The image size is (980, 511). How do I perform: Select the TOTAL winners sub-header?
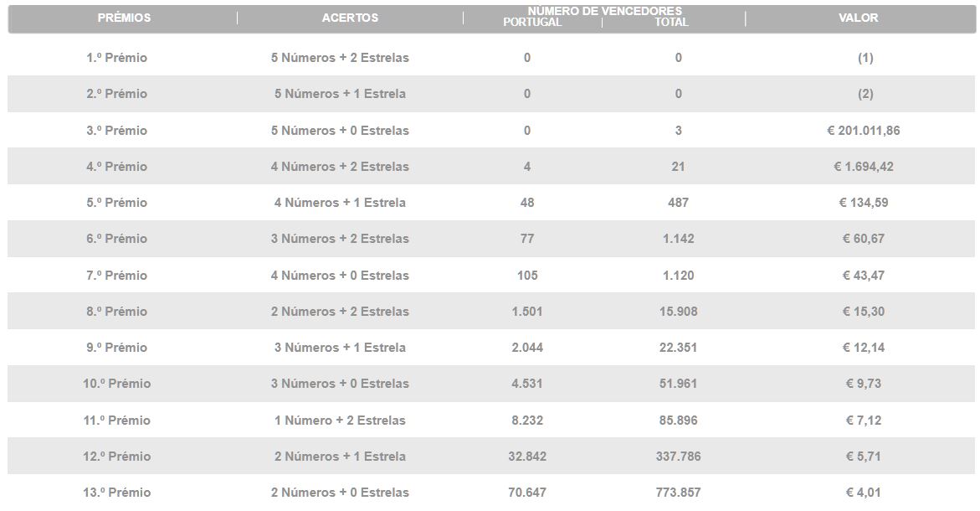671,22
